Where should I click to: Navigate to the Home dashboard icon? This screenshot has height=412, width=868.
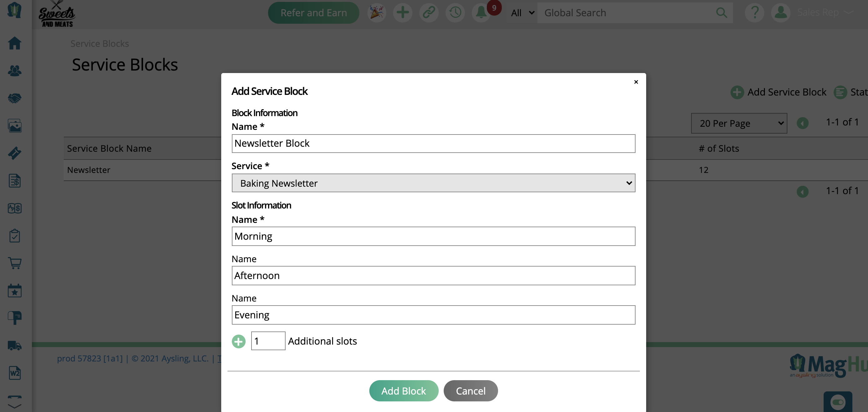14,43
